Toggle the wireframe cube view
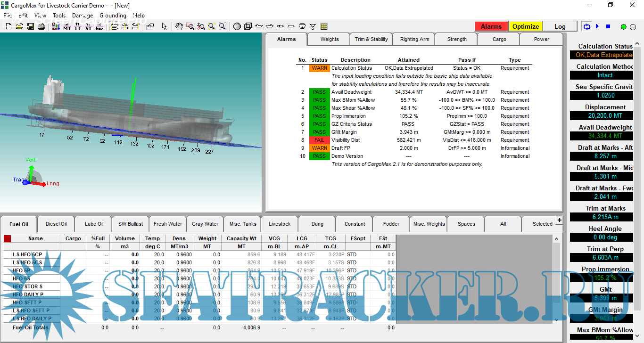 pos(248,26)
